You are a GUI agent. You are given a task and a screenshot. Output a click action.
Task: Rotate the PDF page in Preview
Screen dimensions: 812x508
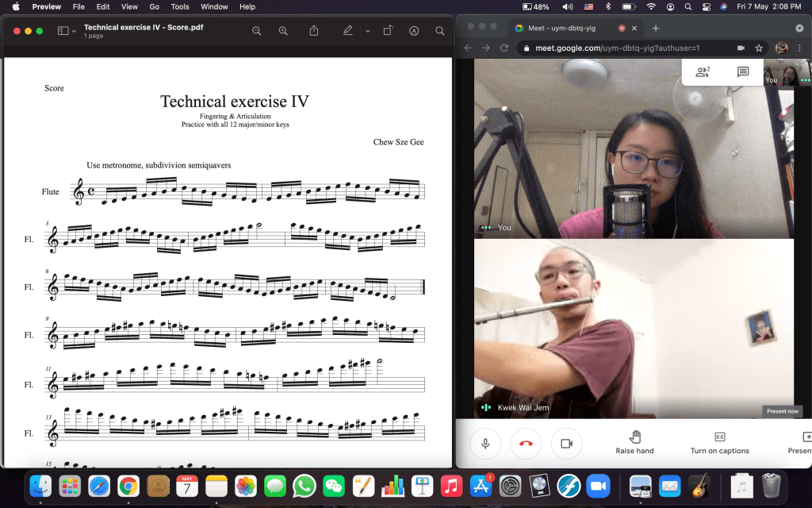pyautogui.click(x=388, y=31)
